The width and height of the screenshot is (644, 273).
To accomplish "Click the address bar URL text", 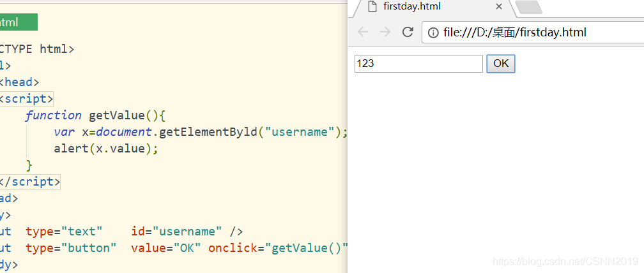I will coord(515,33).
